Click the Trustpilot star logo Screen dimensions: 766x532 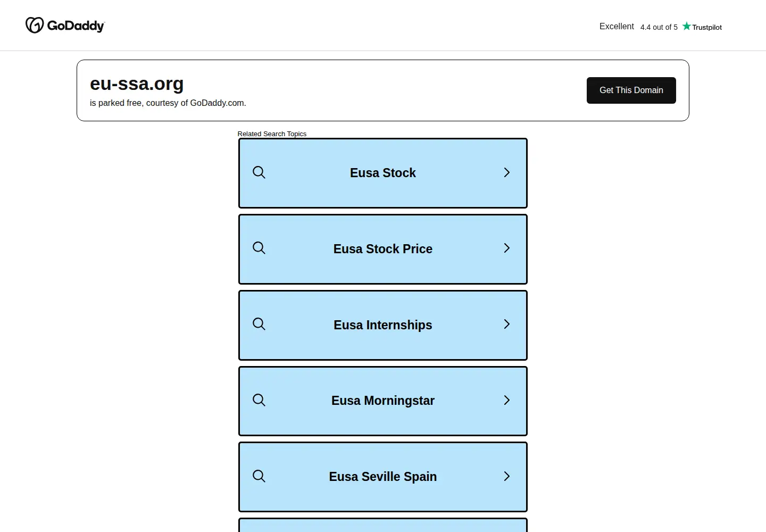(687, 26)
